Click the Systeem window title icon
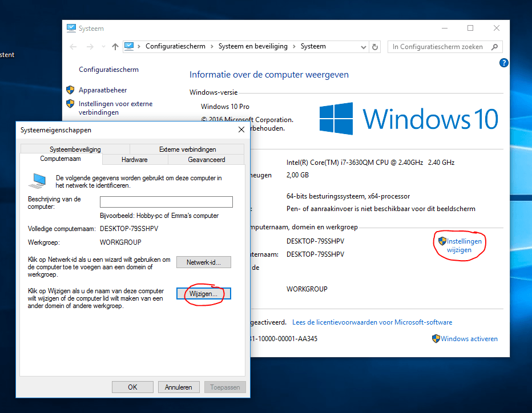 [x=71, y=28]
